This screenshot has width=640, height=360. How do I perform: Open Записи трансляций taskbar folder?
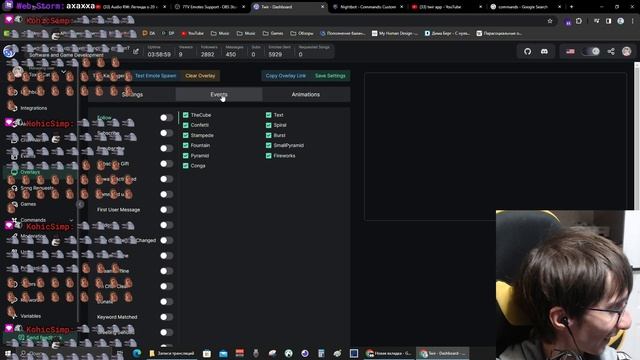pyautogui.click(x=172, y=353)
